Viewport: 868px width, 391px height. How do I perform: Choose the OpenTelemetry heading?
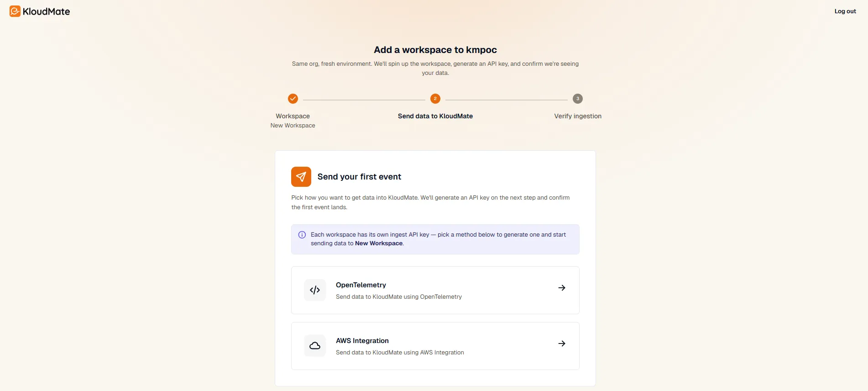(x=361, y=285)
